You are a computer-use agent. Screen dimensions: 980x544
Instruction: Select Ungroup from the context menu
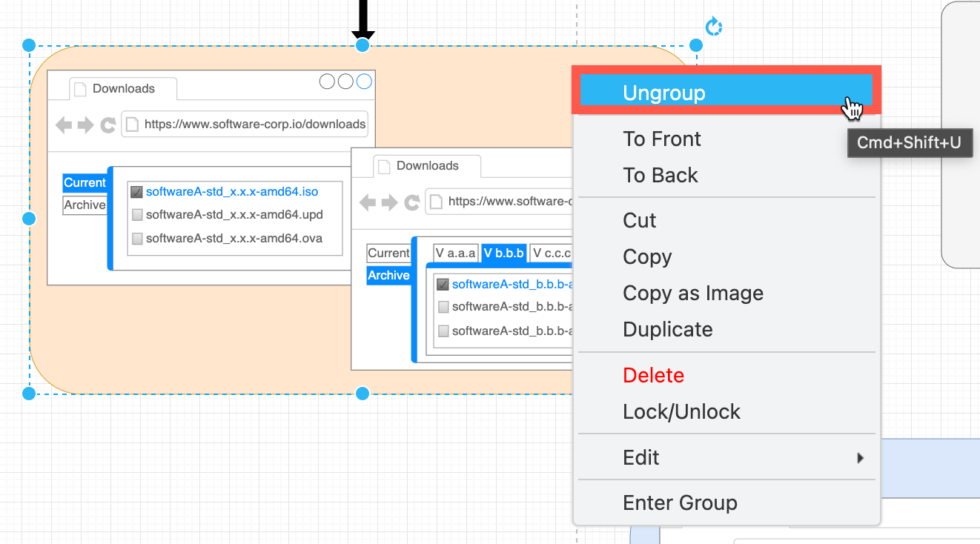pyautogui.click(x=663, y=93)
